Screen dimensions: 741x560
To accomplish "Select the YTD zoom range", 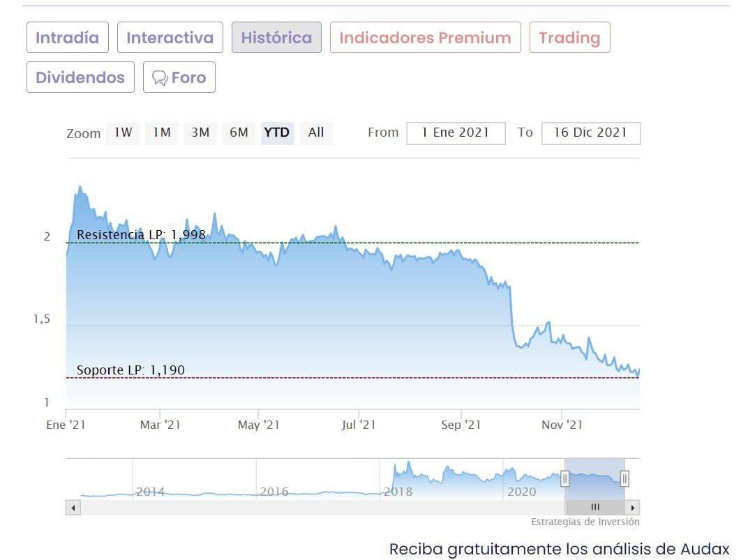I will point(277,133).
